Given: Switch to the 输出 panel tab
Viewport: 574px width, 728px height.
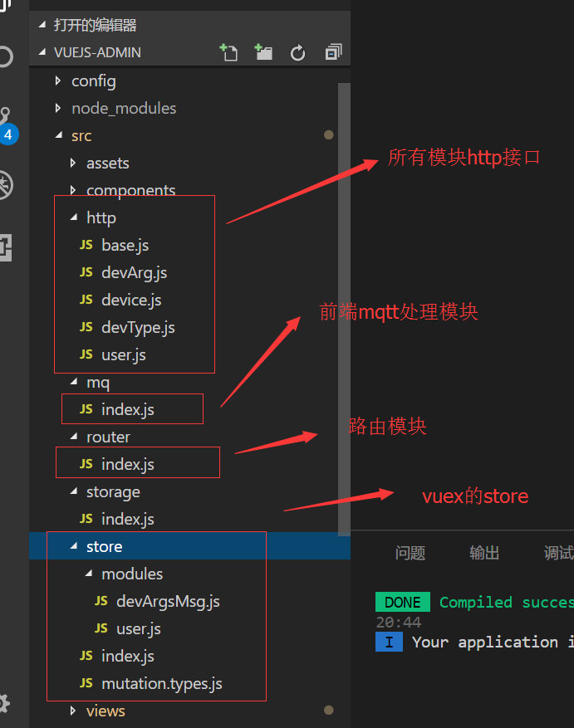Looking at the screenshot, I should (x=484, y=554).
